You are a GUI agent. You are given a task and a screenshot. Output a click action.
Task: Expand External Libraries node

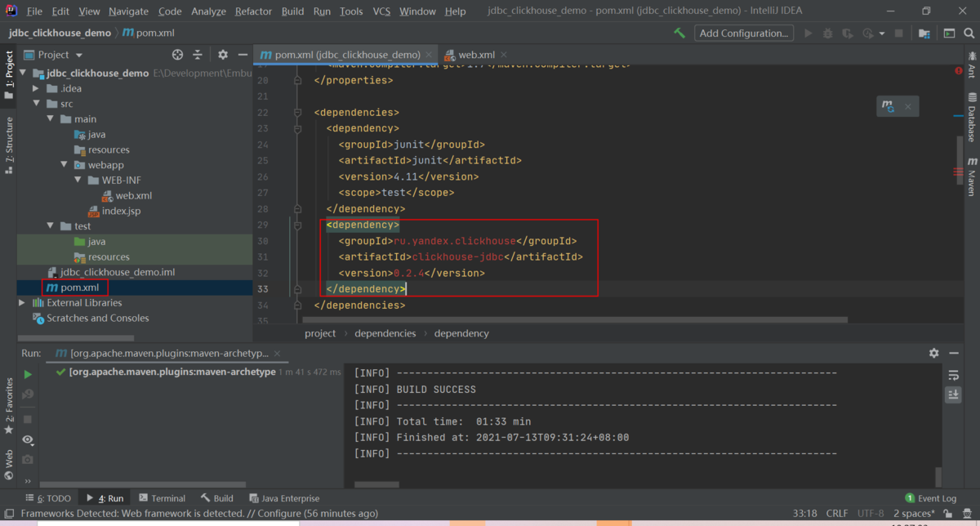[x=23, y=303]
